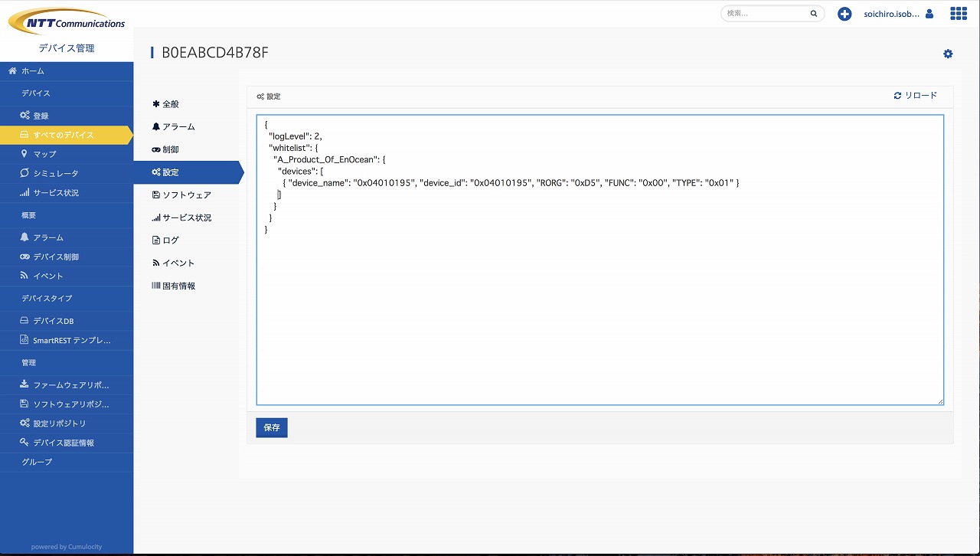The width and height of the screenshot is (980, 556).
Task: Open the device settings gear menu
Action: tap(948, 54)
